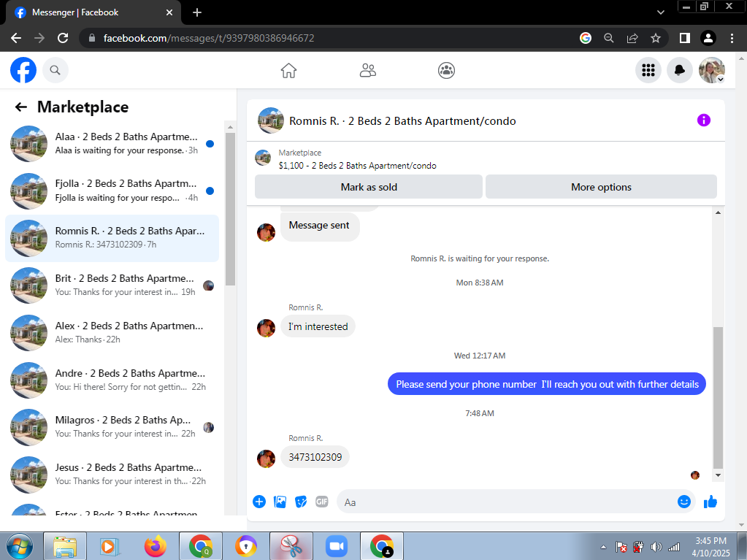Open the Alex conversation
The height and width of the screenshot is (560, 747).
112,332
